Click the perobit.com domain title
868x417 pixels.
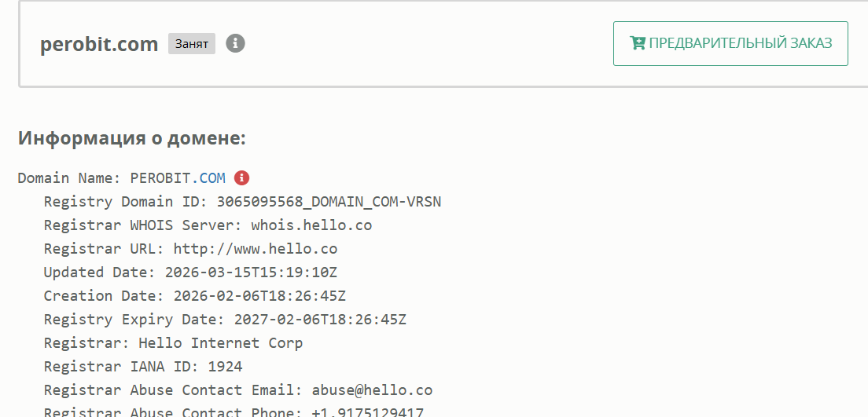coord(99,44)
